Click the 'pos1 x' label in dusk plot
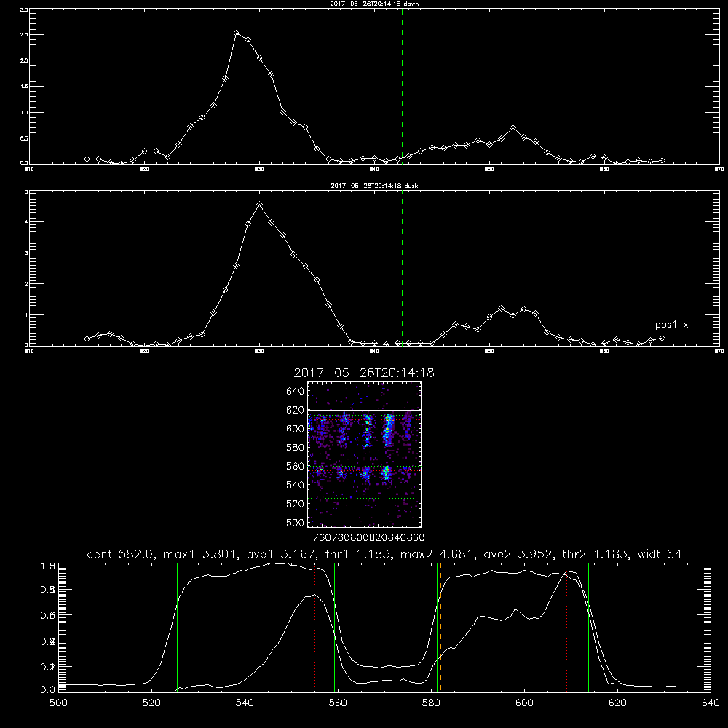This screenshot has width=728, height=728. (x=671, y=325)
